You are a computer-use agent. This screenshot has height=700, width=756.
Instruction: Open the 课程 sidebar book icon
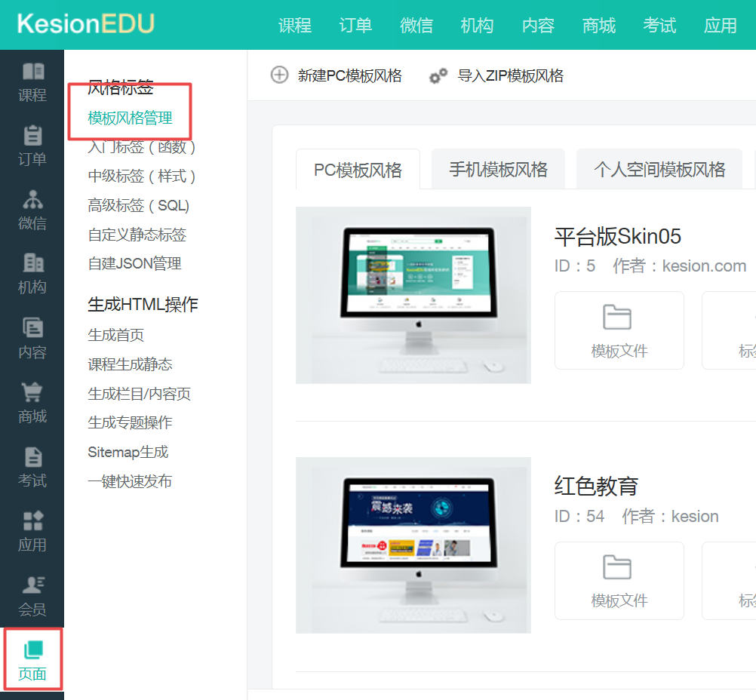click(32, 72)
